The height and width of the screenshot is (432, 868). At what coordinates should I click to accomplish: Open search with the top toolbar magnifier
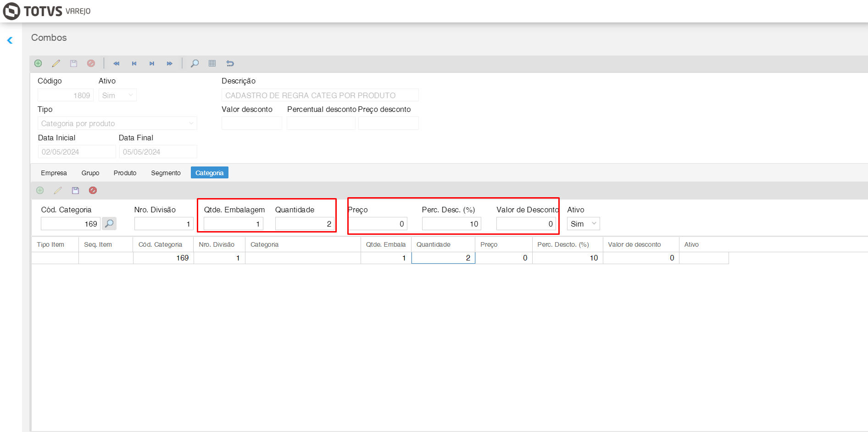coord(195,63)
